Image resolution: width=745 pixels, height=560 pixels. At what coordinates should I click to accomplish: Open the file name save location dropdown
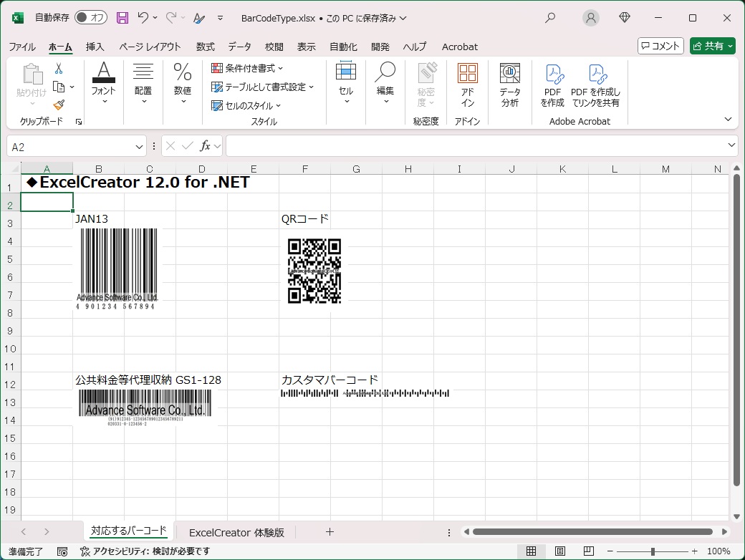403,18
